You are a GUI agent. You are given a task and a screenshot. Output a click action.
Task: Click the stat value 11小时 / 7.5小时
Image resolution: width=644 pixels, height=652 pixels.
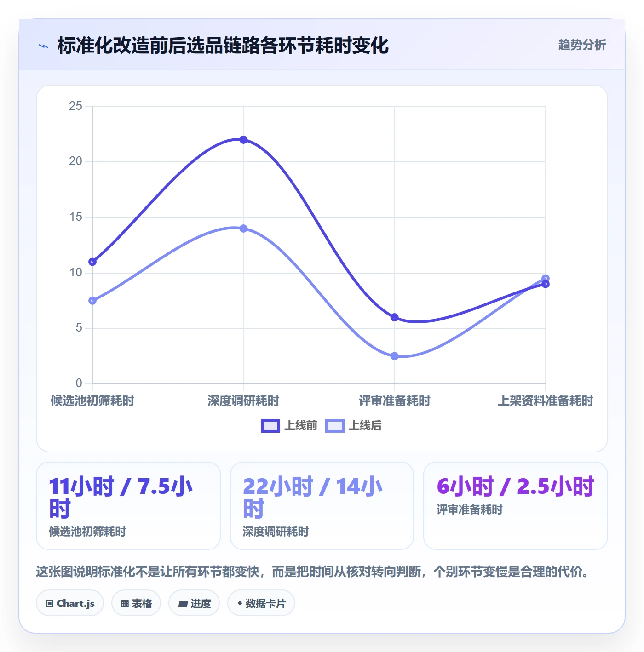121,498
